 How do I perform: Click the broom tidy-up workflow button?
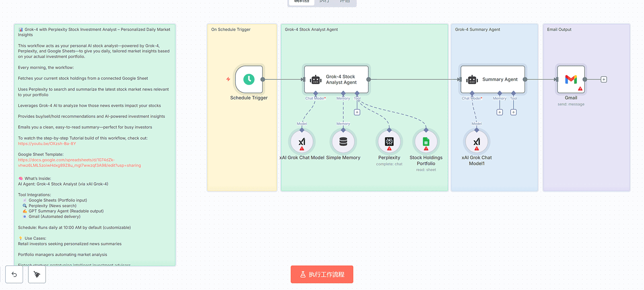[x=37, y=274]
